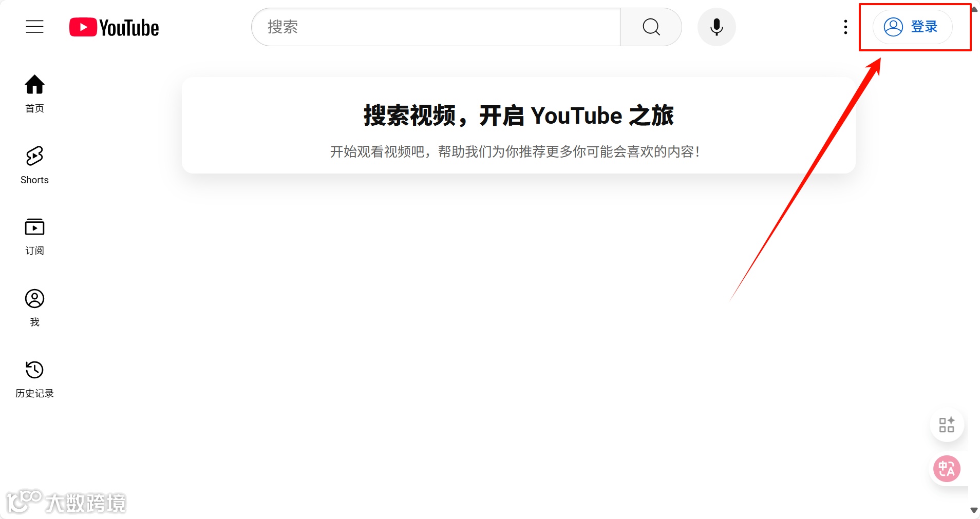
Task: Click the scrollbar up arrow
Action: click(974, 8)
